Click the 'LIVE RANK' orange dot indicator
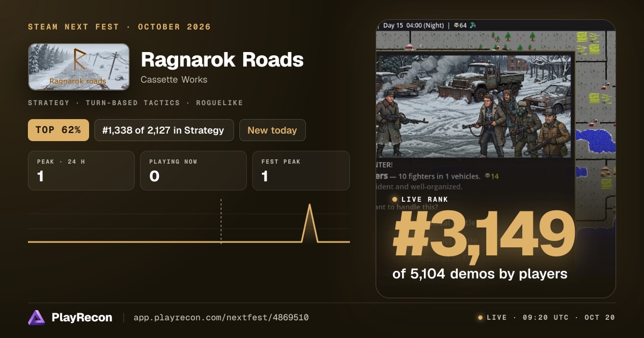644x338 pixels. [395, 200]
